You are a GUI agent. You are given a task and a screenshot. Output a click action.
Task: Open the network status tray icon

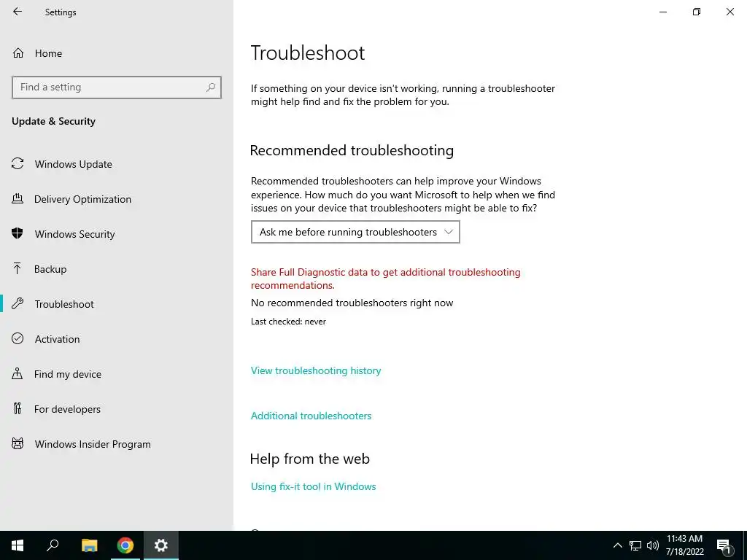pyautogui.click(x=635, y=545)
